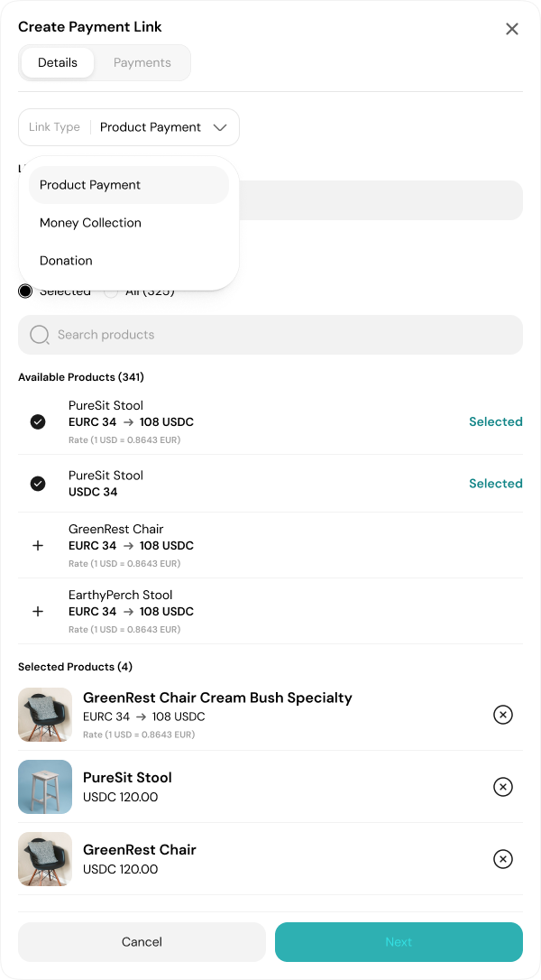Click the search magnifier icon in products search
541x980 pixels.
[40, 335]
